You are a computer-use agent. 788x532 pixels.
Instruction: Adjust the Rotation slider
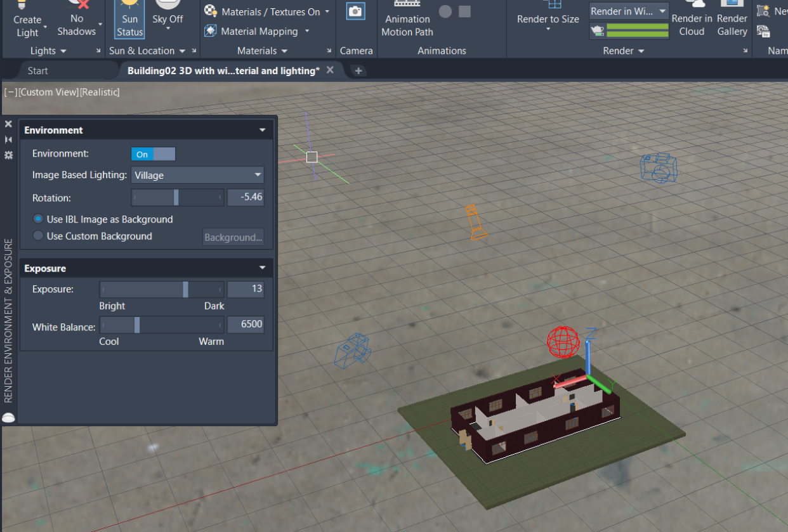(x=178, y=197)
